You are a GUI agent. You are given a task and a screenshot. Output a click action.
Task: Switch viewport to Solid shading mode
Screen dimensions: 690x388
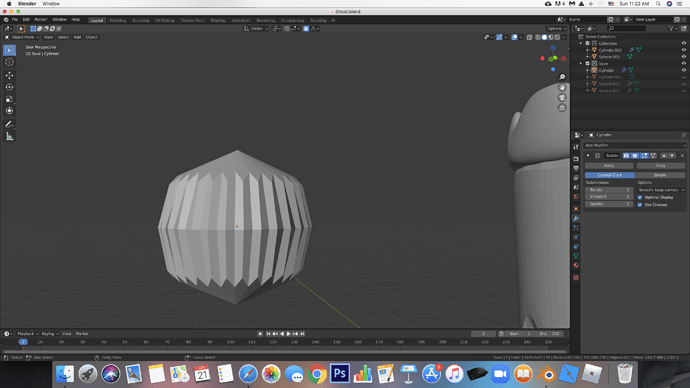(544, 37)
